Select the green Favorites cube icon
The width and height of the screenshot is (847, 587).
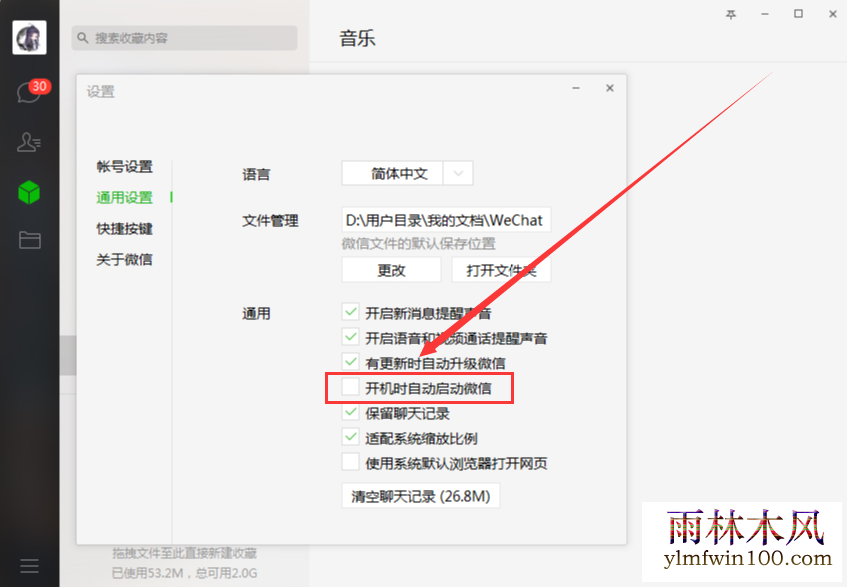pyautogui.click(x=29, y=192)
